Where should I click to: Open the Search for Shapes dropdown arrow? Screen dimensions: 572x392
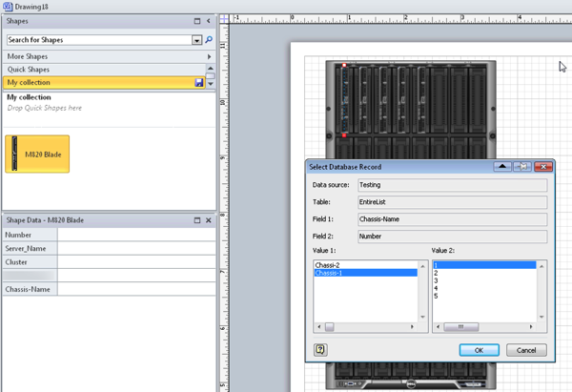coord(197,41)
